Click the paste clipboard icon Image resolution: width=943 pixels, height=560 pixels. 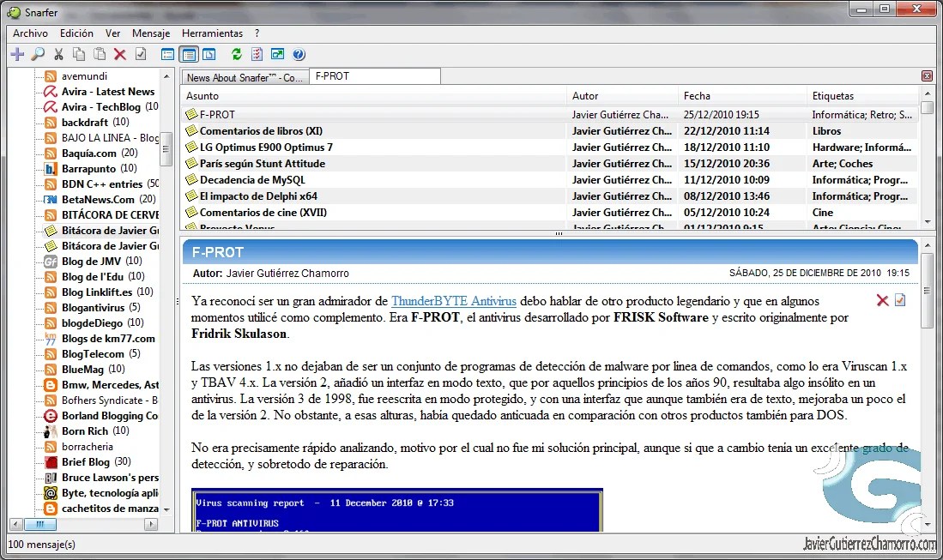point(100,55)
